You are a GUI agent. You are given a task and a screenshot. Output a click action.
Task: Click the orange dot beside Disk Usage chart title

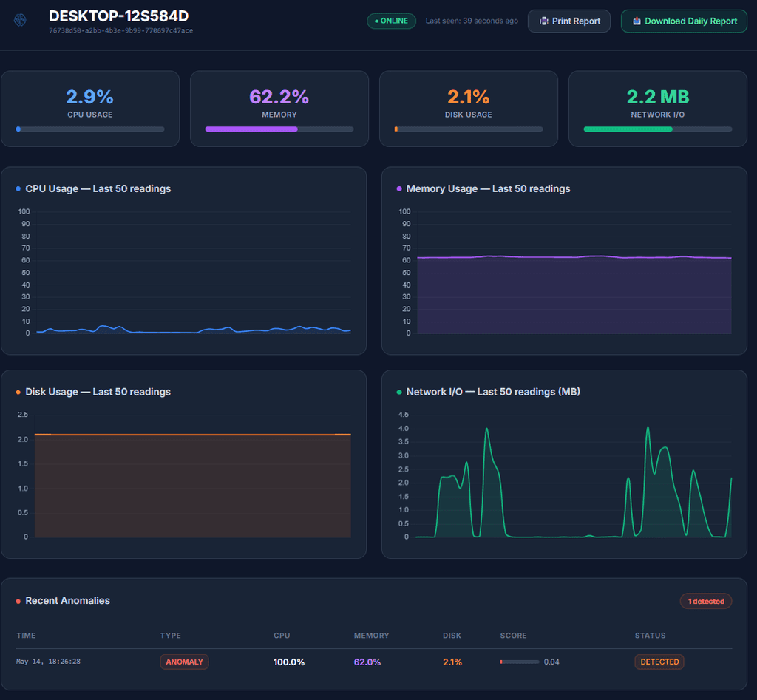(18, 392)
